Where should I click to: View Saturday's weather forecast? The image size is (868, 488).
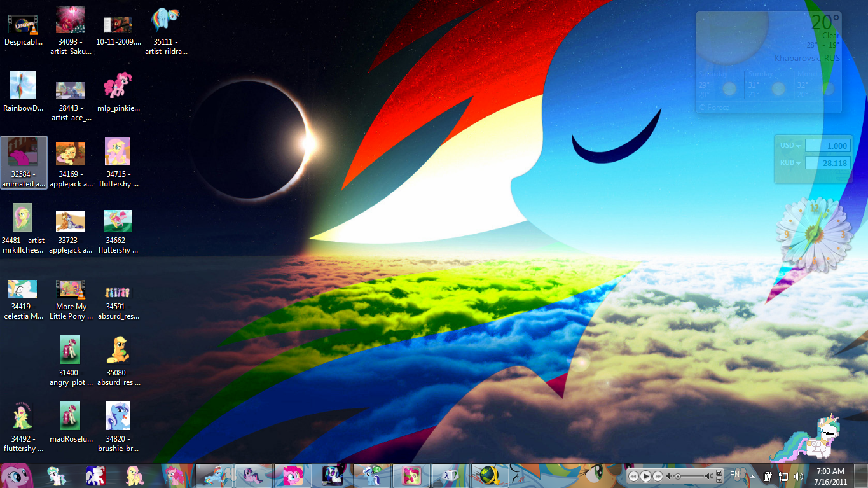coord(720,85)
